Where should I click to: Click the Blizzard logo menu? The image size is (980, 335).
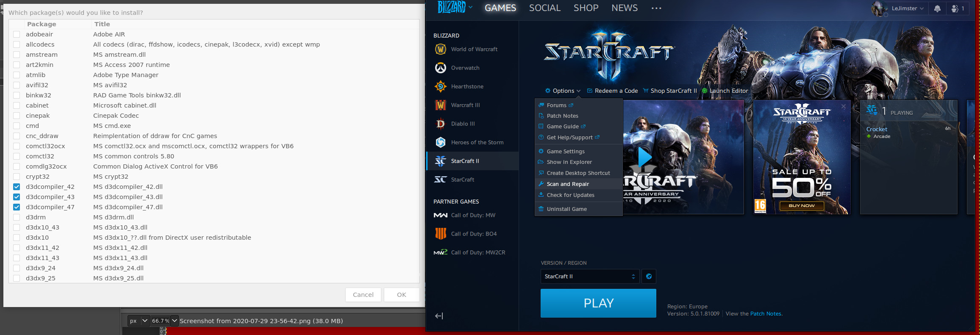(x=455, y=7)
